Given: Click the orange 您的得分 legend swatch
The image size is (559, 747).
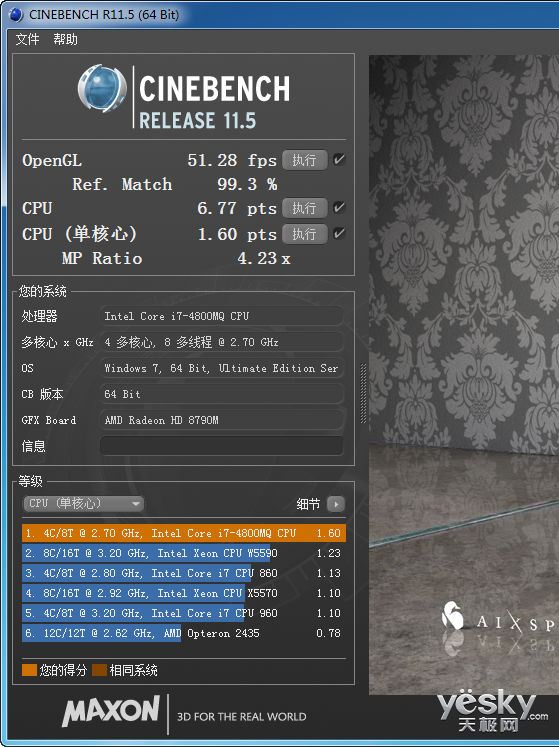Looking at the screenshot, I should tap(29, 670).
